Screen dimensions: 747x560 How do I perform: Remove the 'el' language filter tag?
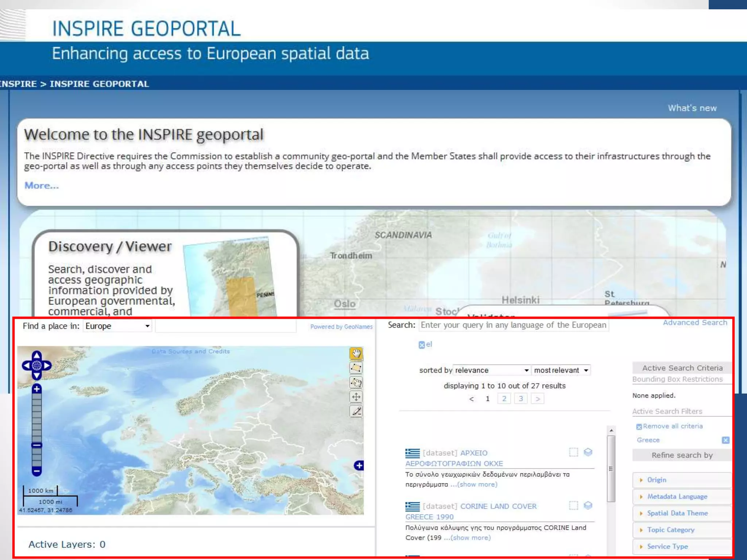[x=422, y=345]
